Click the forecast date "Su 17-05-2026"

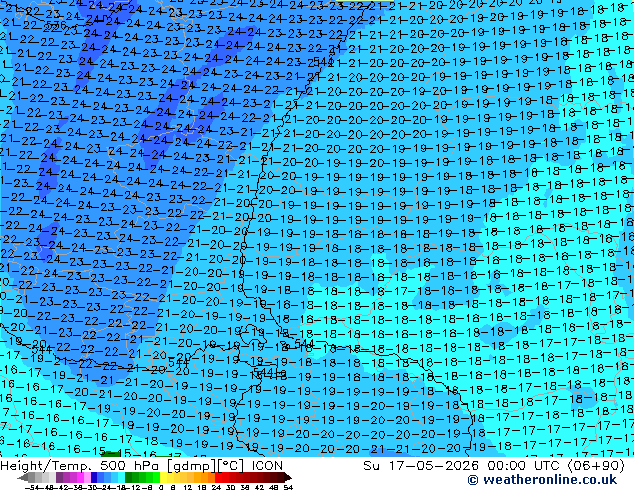coord(421,466)
